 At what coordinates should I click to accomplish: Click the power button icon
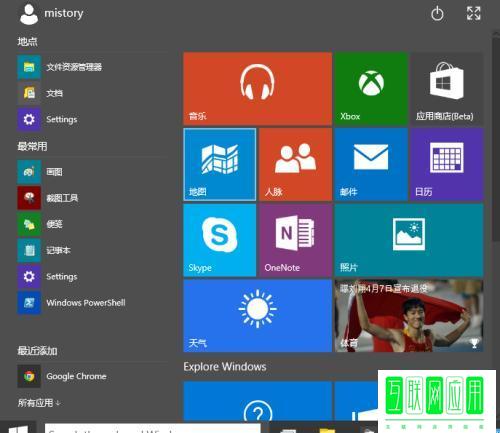(437, 14)
